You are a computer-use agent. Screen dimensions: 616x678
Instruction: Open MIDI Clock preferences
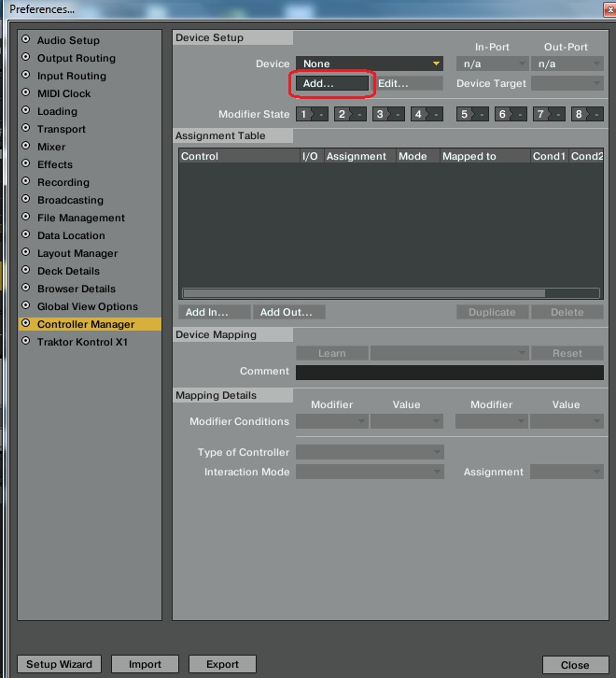click(64, 93)
